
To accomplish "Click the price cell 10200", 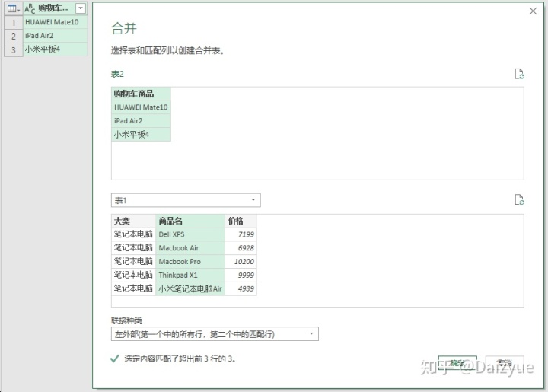I will [241, 262].
